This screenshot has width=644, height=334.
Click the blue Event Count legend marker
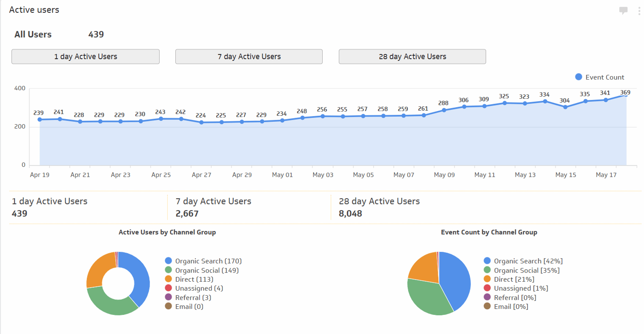click(x=578, y=77)
